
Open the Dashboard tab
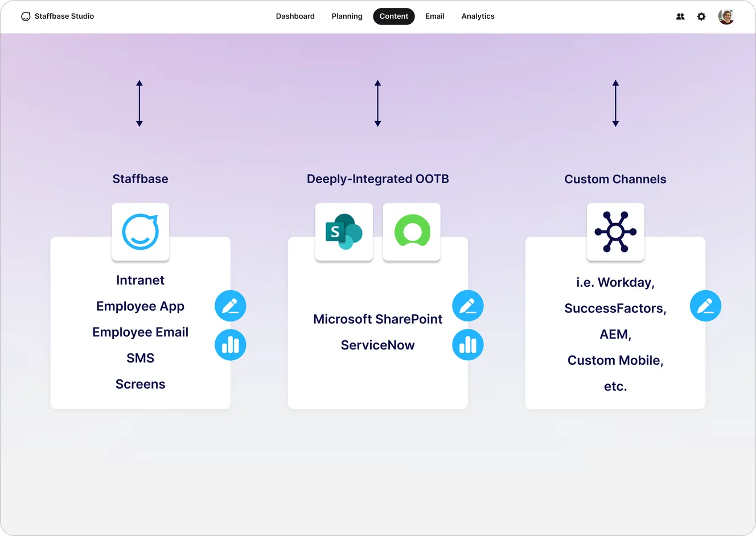coord(295,17)
